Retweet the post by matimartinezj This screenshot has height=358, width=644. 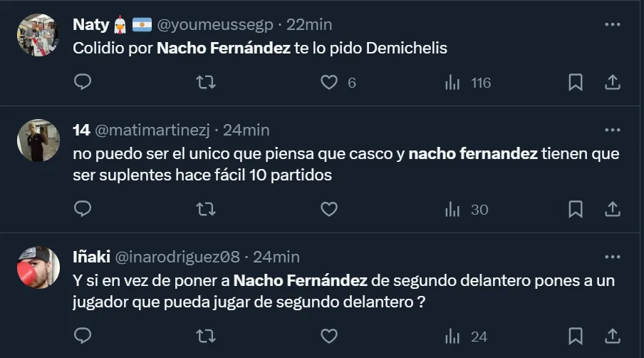pyautogui.click(x=205, y=209)
